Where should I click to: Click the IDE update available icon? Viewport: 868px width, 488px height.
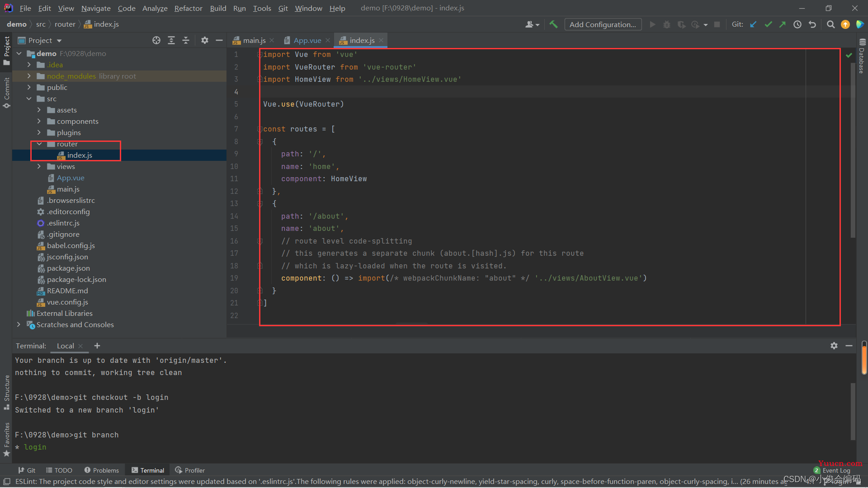845,24
